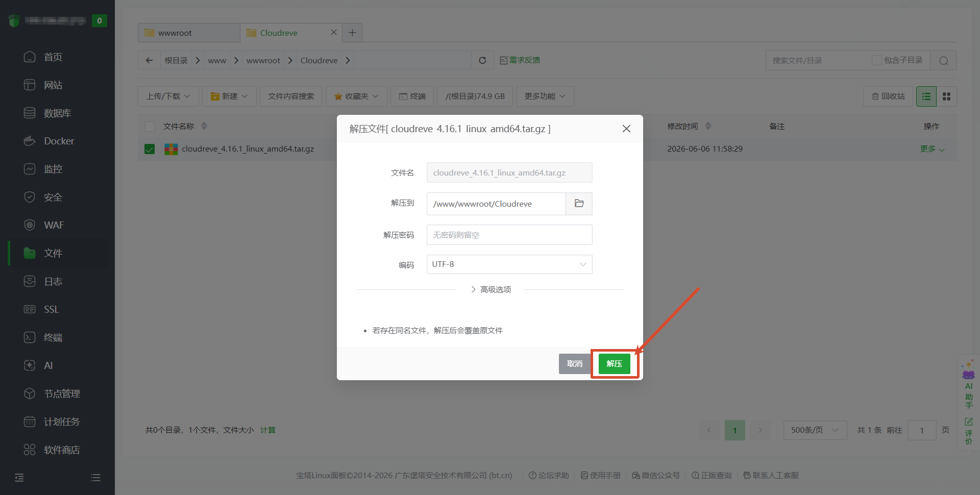Add a new file tab with plus
980x495 pixels.
tap(352, 33)
